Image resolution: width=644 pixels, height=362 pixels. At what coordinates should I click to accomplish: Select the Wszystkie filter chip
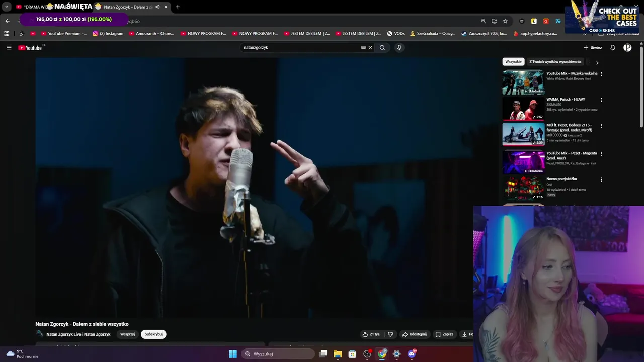tap(513, 62)
